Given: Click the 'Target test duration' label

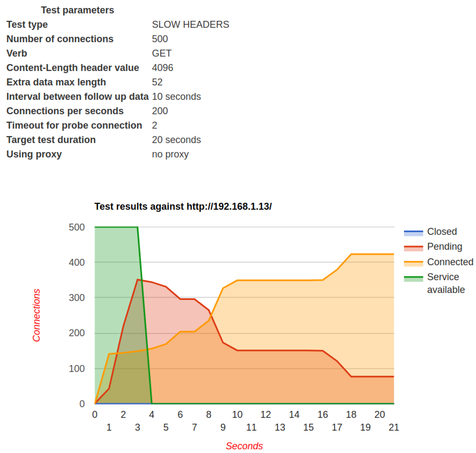Looking at the screenshot, I should point(51,140).
